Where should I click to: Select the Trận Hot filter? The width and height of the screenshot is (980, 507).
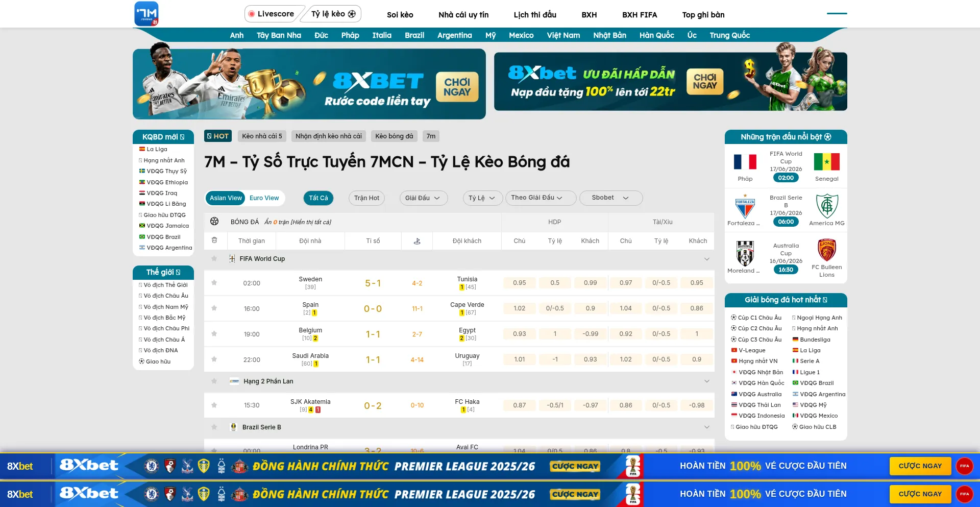coord(367,198)
